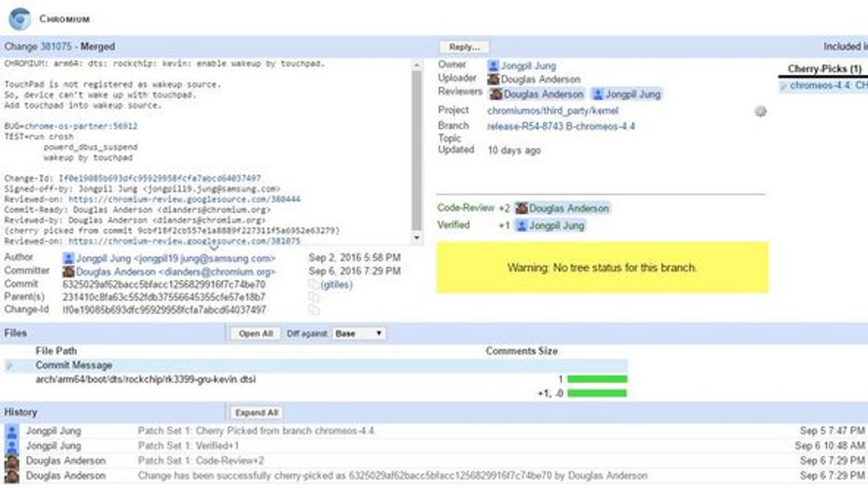
Task: Click the Reply... button
Action: coord(464,47)
